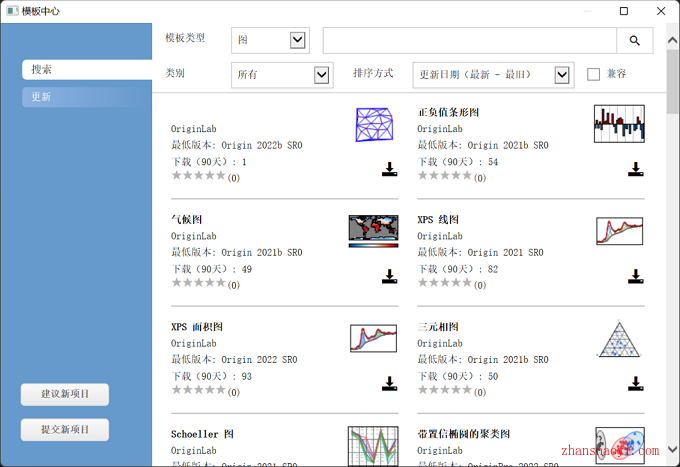Viewport: 680px width, 467px height.
Task: Open the XPS 线图 thumbnail
Action: [x=619, y=231]
